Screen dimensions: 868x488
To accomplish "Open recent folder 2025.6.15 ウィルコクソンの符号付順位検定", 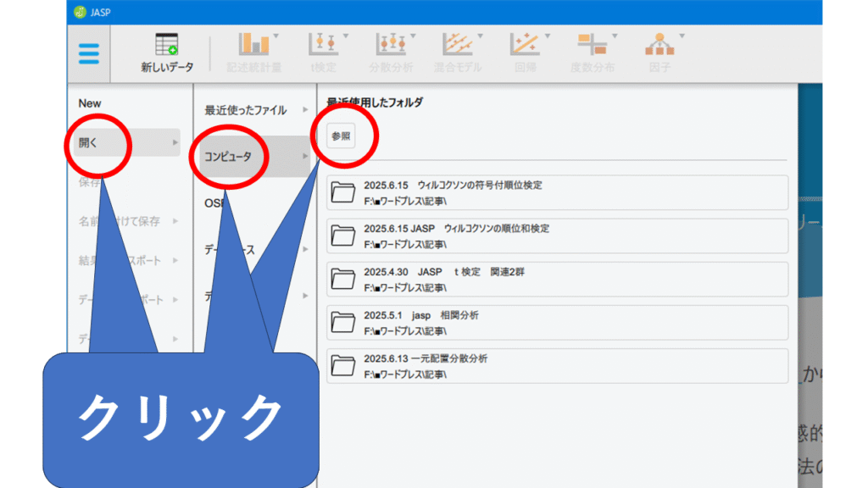I will pyautogui.click(x=558, y=192).
